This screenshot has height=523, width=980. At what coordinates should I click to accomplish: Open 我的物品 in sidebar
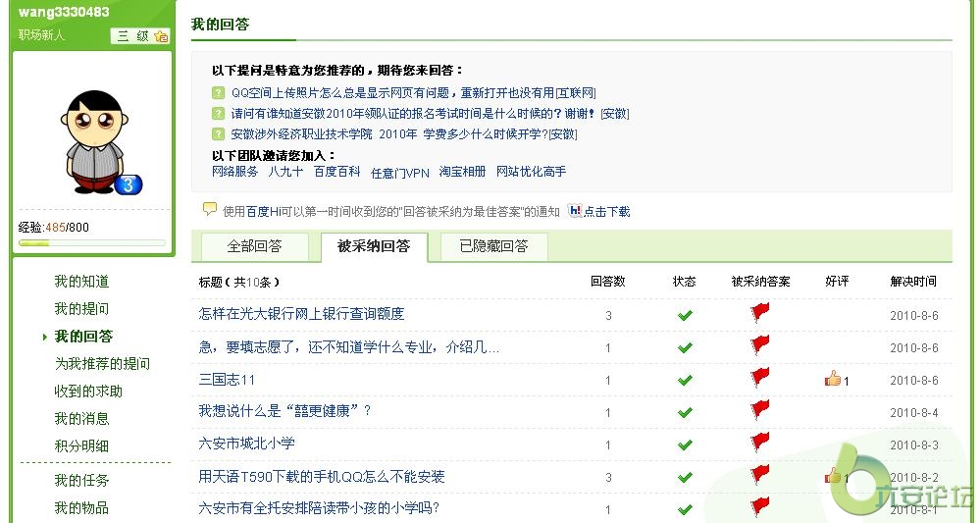[81, 508]
